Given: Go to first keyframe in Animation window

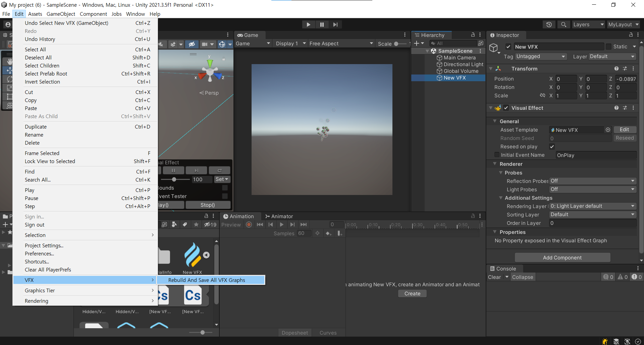Looking at the screenshot, I should (260, 225).
